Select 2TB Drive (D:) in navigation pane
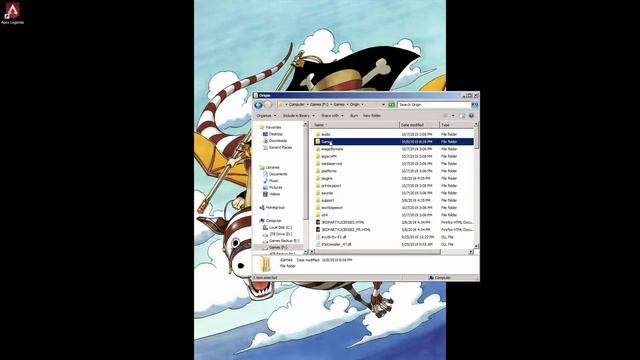 tap(281, 234)
